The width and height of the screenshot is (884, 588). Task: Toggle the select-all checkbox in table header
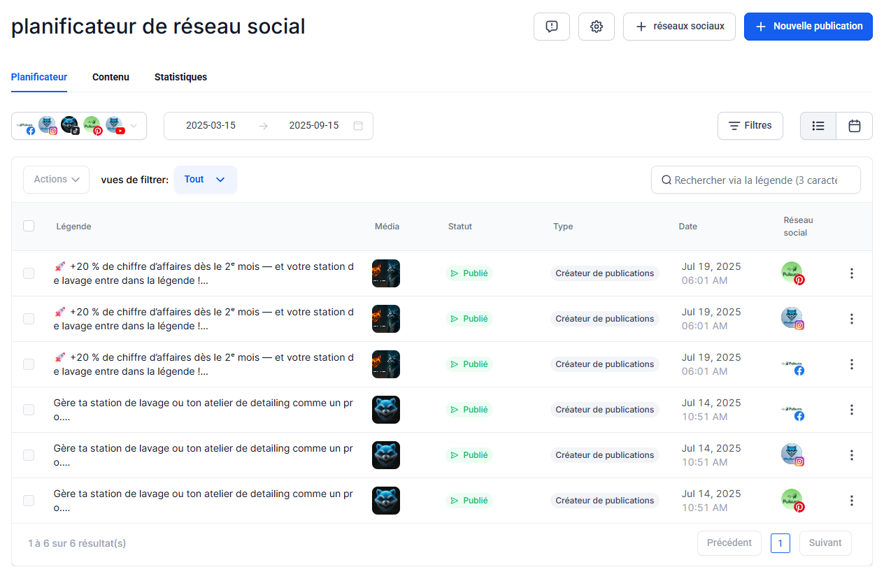tap(29, 226)
